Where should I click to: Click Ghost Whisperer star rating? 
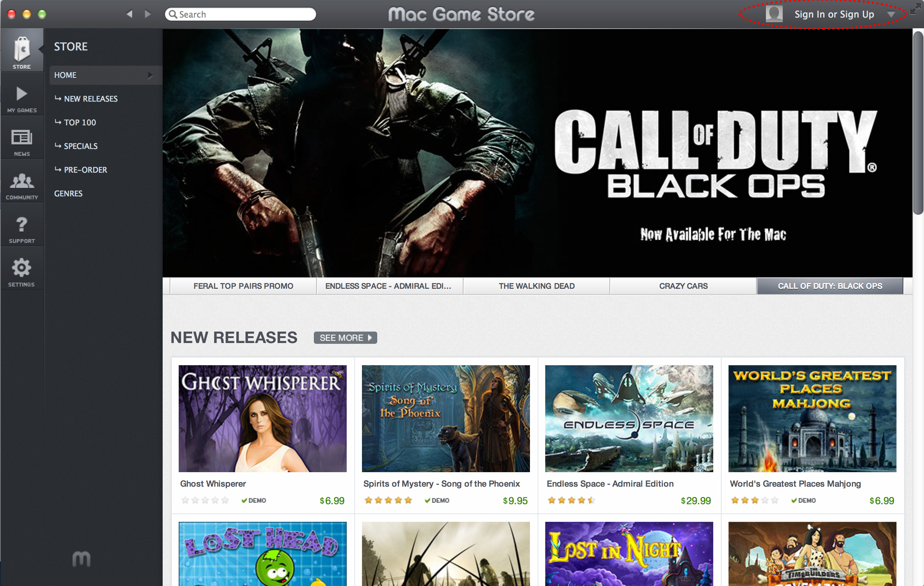click(x=205, y=500)
